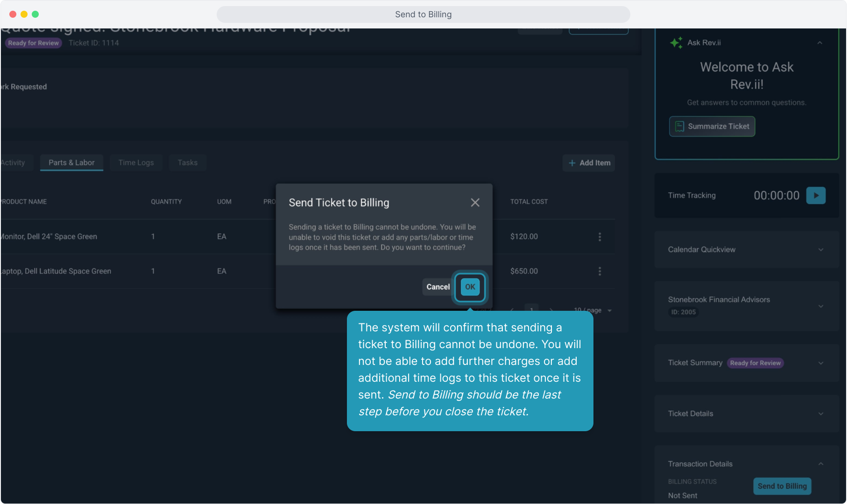Start the Time Tracking timer
The height and width of the screenshot is (504, 847).
(x=815, y=196)
